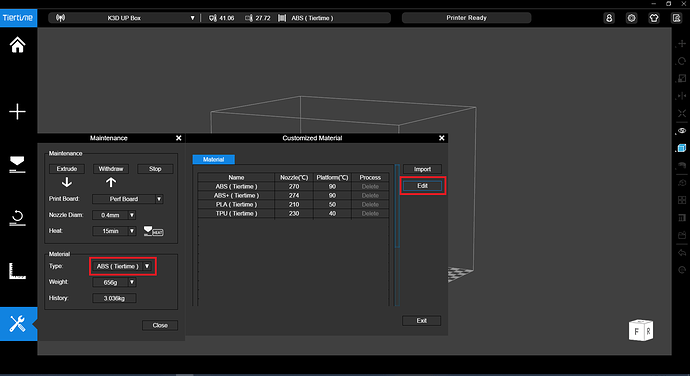Select the PLA ( Tiertime ) material row
The width and height of the screenshot is (690, 376).
point(293,204)
